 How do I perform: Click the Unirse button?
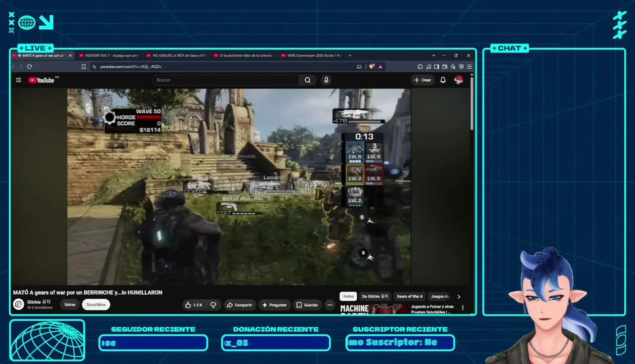70,305
